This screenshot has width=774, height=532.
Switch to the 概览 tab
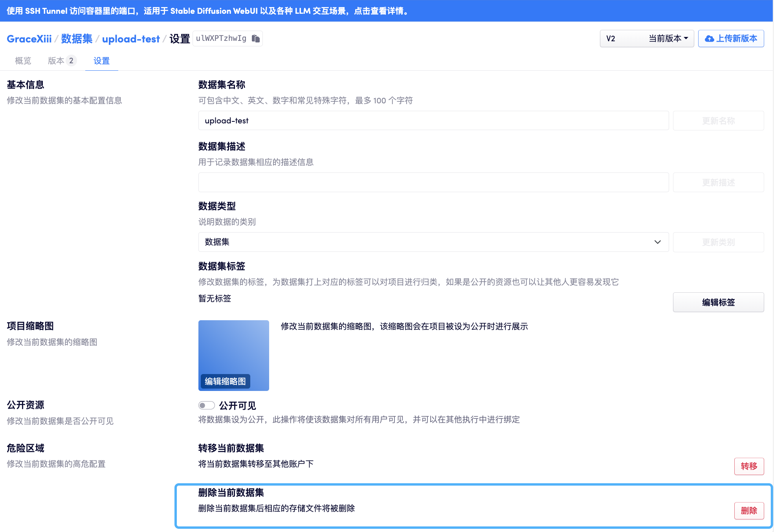23,61
